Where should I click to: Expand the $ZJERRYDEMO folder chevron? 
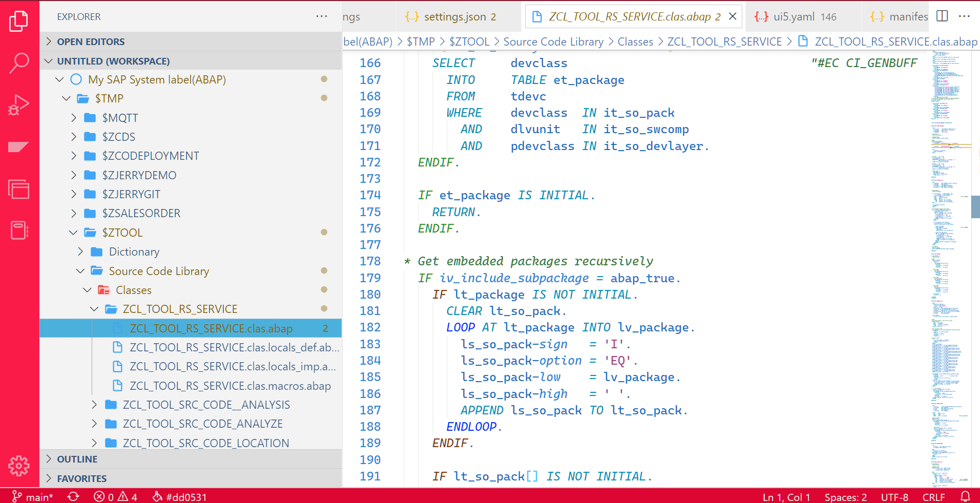74,175
